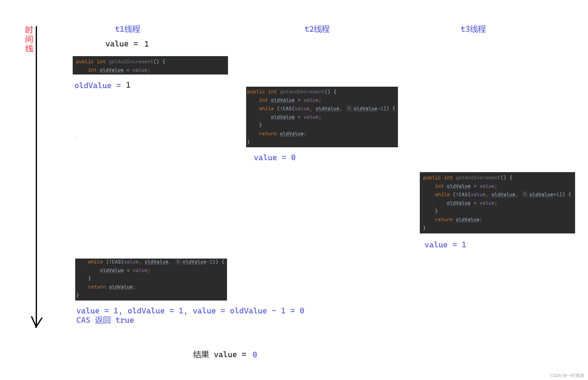The image size is (588, 380).
Task: Click the CAS 返回 true annotation text
Action: [x=105, y=320]
